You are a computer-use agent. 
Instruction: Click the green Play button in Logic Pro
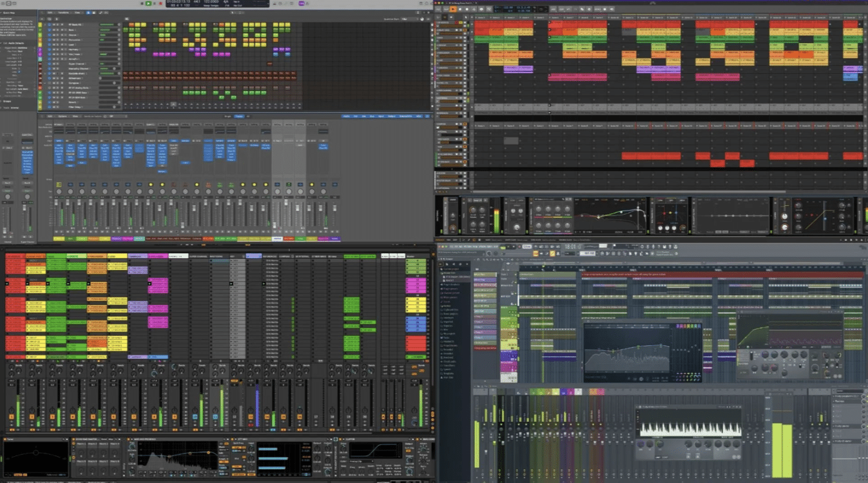pyautogui.click(x=149, y=3)
